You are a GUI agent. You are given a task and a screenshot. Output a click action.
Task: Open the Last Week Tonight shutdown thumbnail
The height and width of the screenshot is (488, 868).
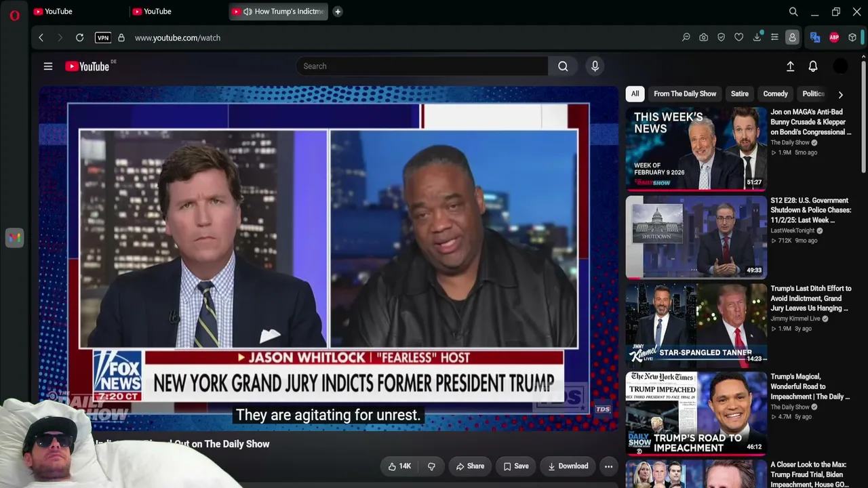(x=696, y=238)
